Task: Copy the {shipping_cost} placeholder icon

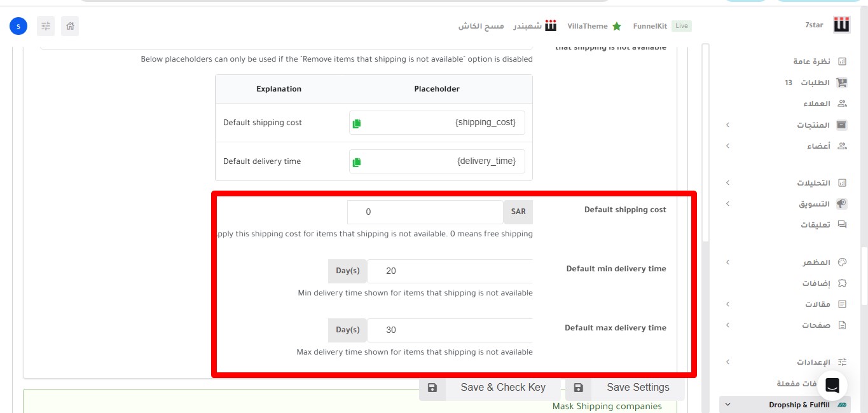Action: (357, 123)
